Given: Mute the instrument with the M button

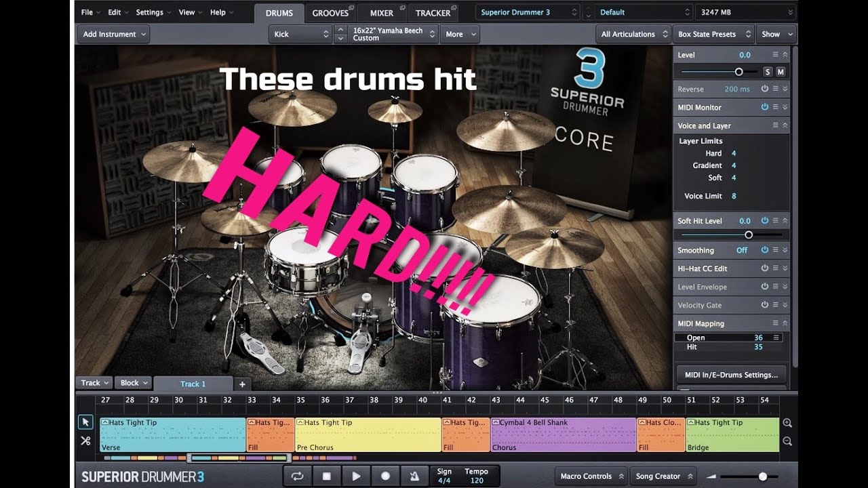Looking at the screenshot, I should 781,72.
